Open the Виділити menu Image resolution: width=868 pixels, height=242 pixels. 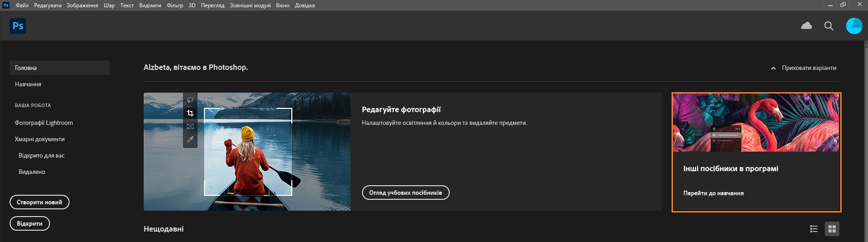[x=150, y=5]
